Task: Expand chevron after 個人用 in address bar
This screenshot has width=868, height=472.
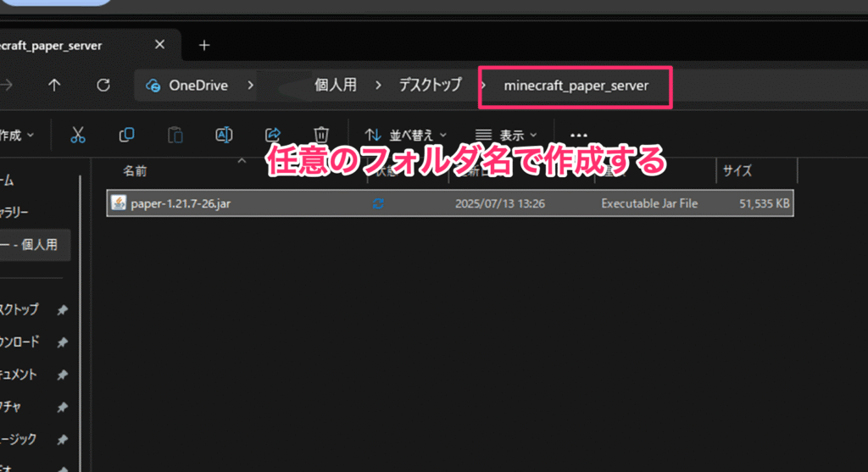Action: (x=378, y=86)
